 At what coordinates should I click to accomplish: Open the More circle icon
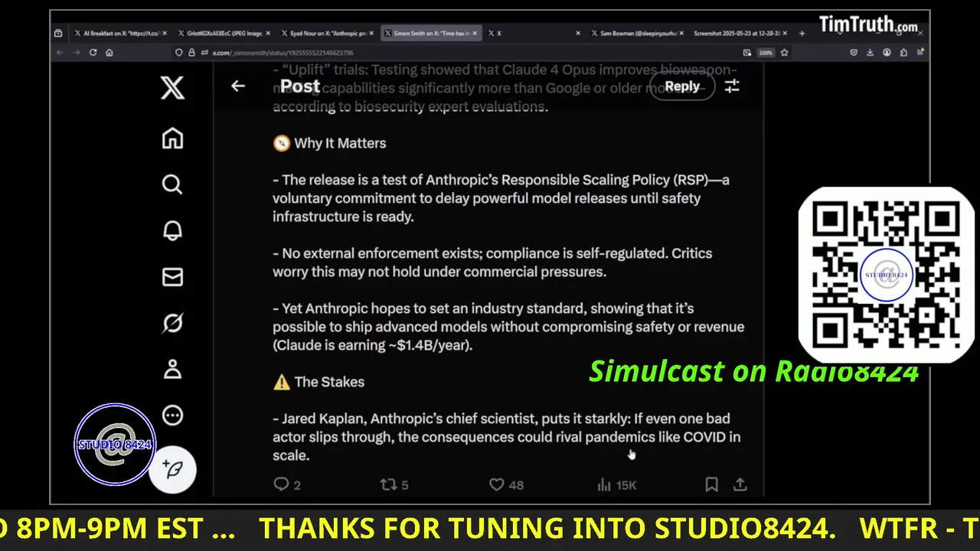(x=172, y=416)
